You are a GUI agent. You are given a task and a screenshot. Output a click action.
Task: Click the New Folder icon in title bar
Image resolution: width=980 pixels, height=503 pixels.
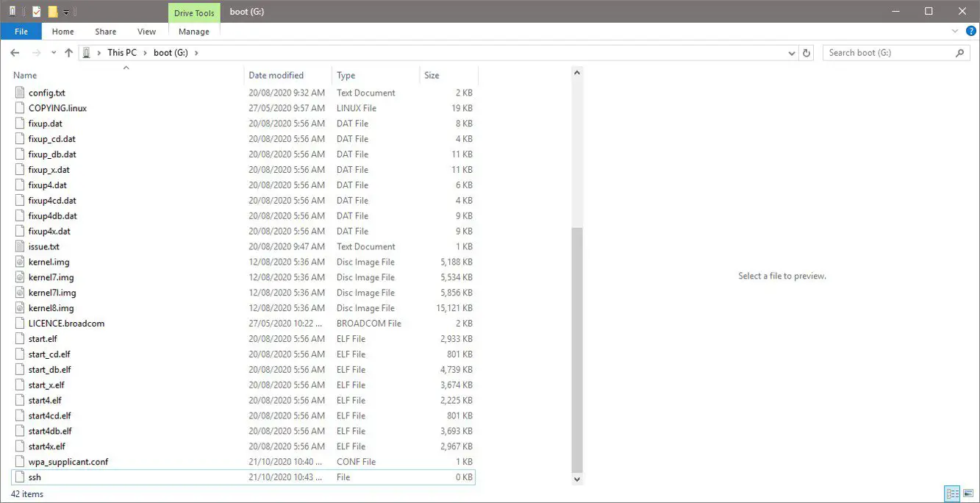[x=52, y=12]
